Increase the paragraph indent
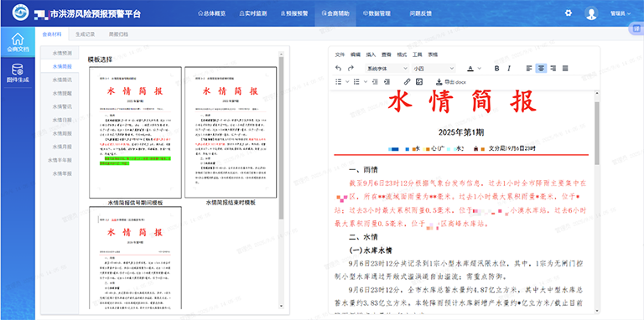Image resolution: width=644 pixels, height=320 pixels. pyautogui.click(x=387, y=81)
